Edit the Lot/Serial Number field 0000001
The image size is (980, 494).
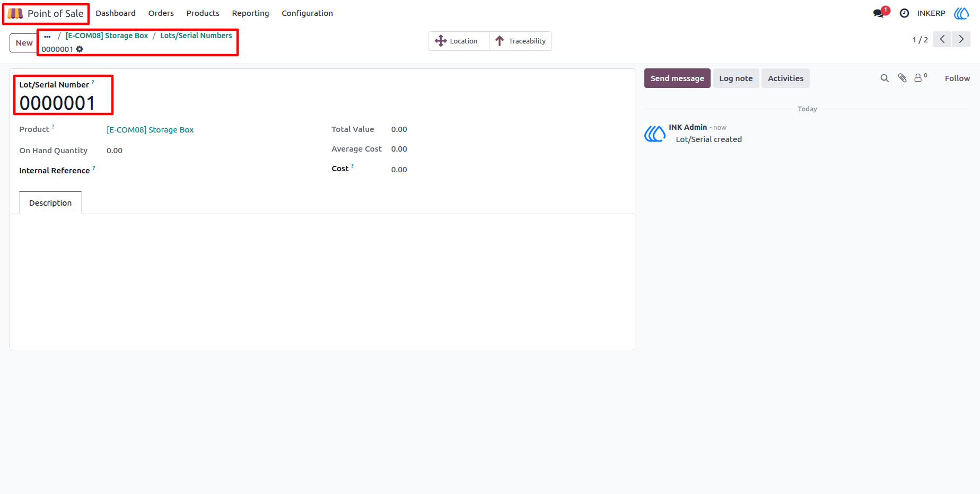[57, 103]
